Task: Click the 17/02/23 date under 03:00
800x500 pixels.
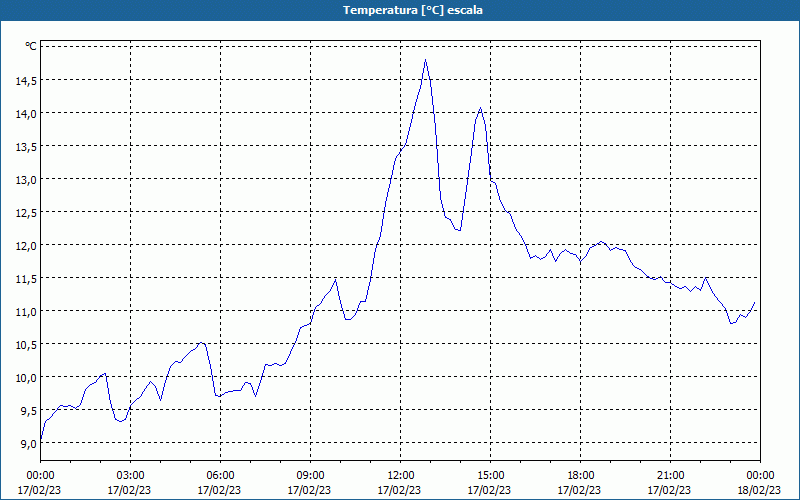Action: tap(130, 490)
